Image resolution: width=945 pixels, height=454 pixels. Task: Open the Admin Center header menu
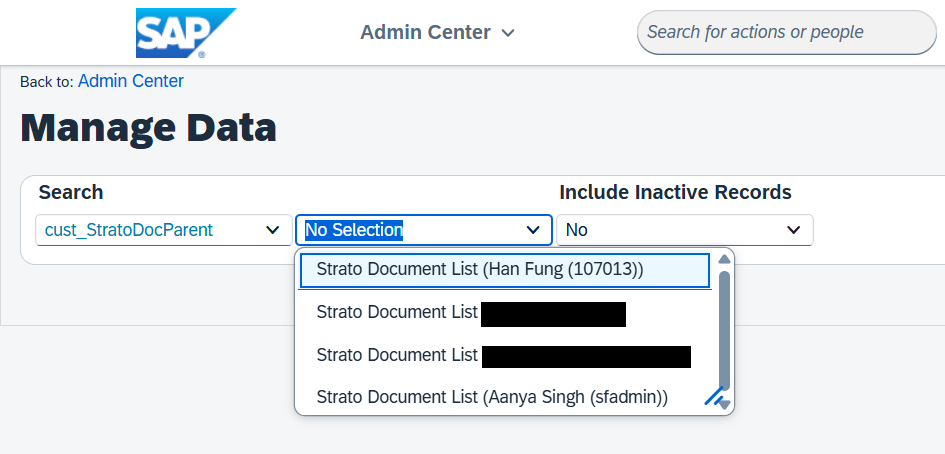437,33
